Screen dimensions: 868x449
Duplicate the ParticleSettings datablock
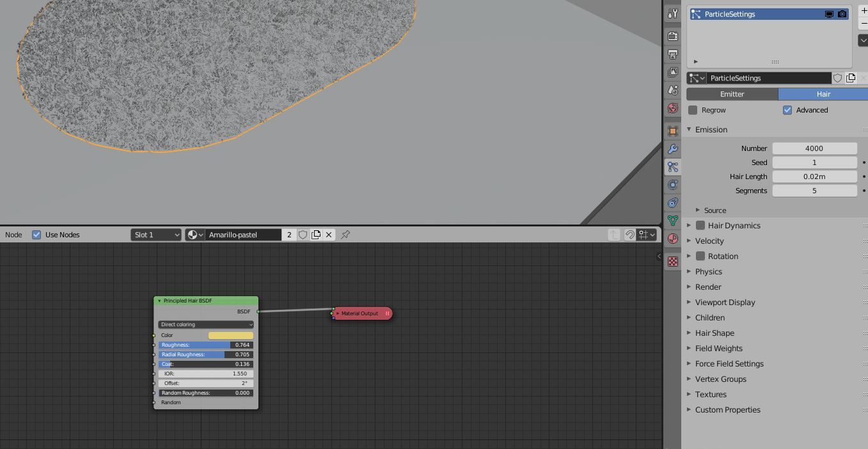[851, 78]
